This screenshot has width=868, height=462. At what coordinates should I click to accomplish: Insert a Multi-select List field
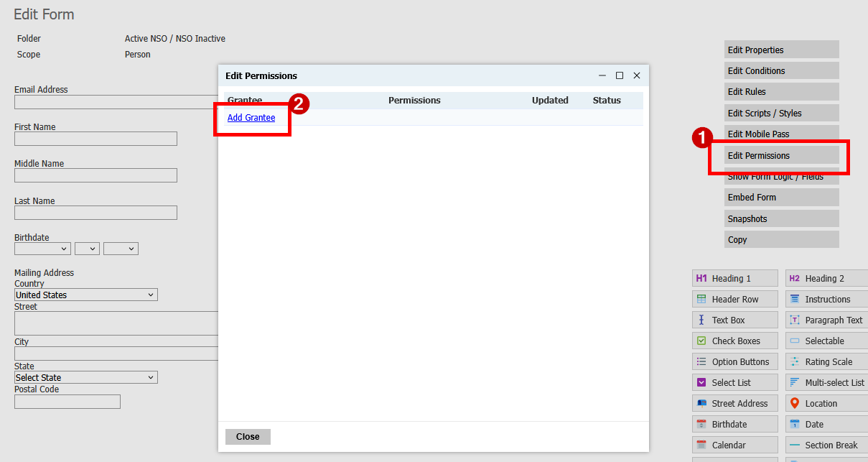pos(826,382)
